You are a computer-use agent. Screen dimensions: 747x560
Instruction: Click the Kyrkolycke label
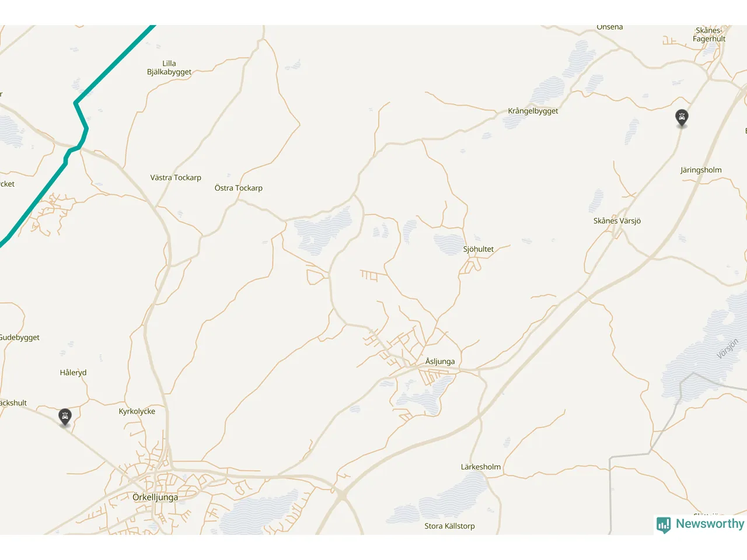tap(137, 411)
